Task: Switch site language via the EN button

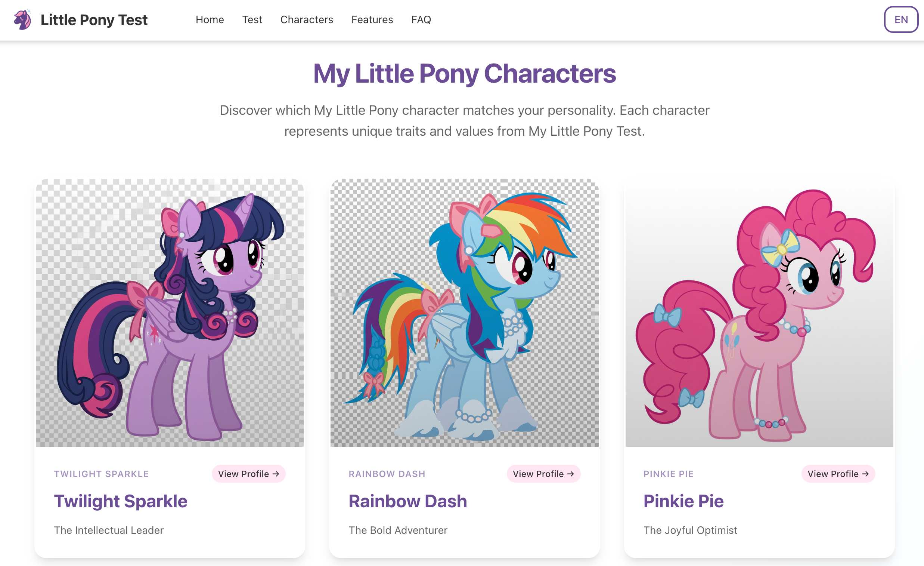Action: tap(901, 19)
